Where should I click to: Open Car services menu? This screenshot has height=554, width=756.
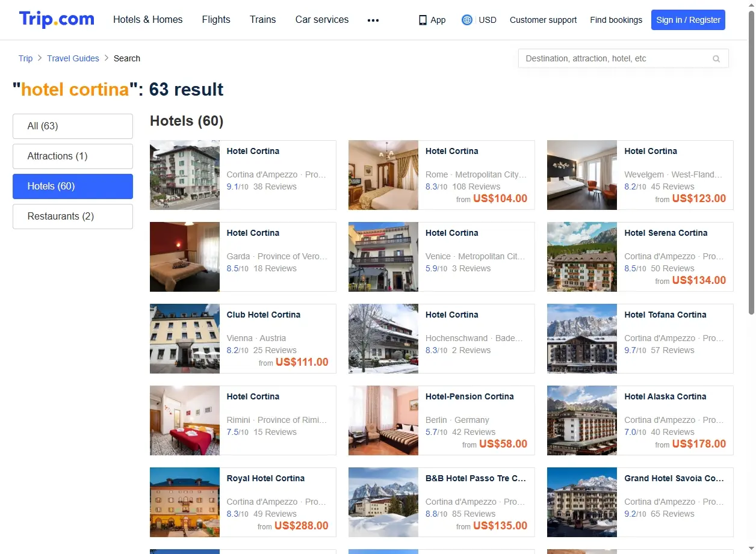322,20
